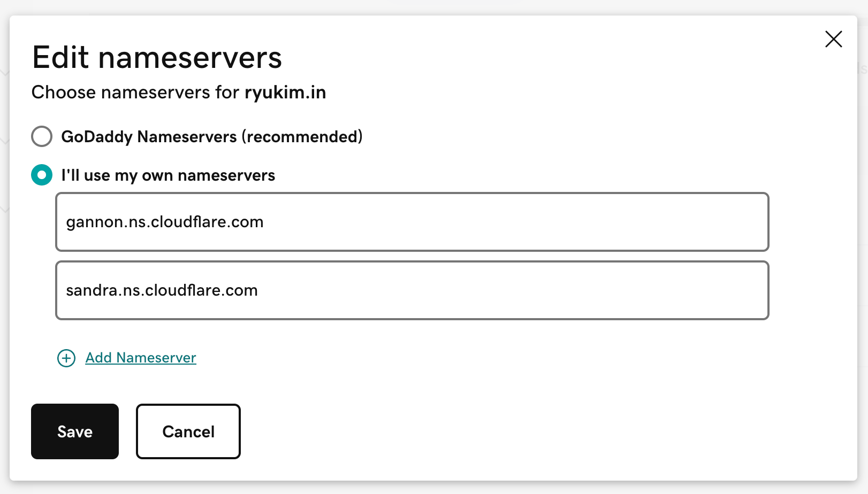868x494 pixels.
Task: Expand the topmost dimmed chevron behind the dialog
Action: pos(5,72)
